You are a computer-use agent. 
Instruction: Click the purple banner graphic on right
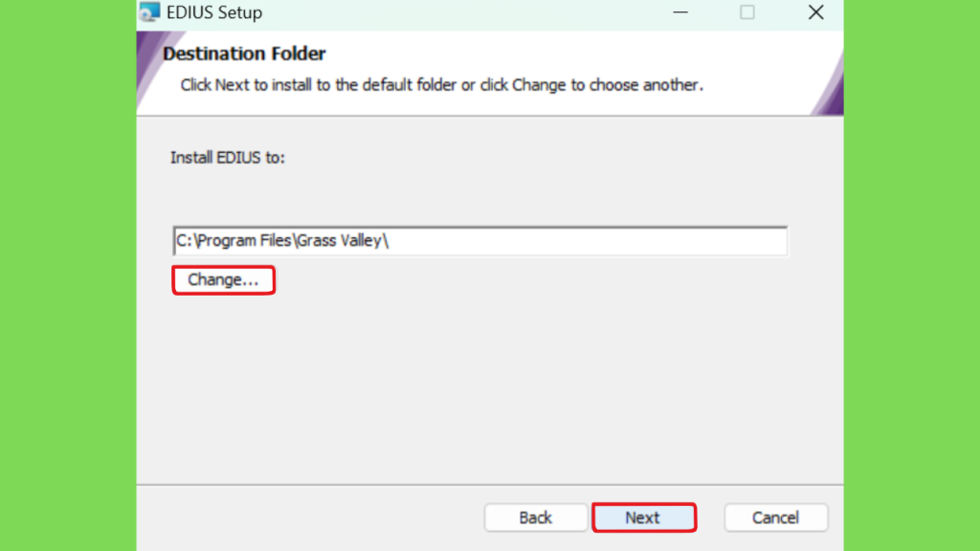(828, 84)
